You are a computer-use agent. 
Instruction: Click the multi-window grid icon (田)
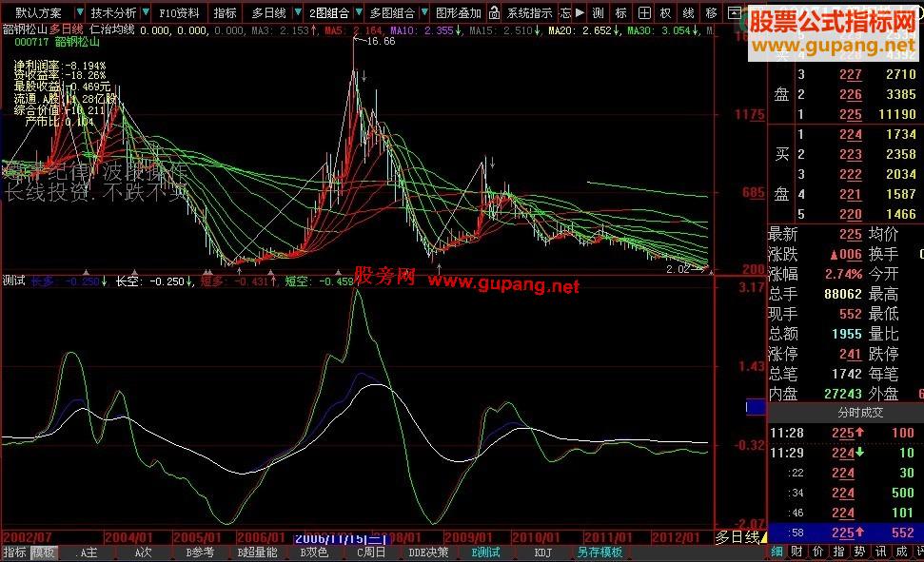point(643,12)
